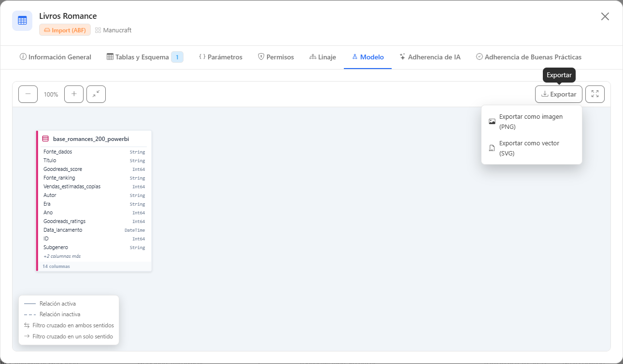
Task: Click the Manucraft workspace label
Action: point(113,30)
